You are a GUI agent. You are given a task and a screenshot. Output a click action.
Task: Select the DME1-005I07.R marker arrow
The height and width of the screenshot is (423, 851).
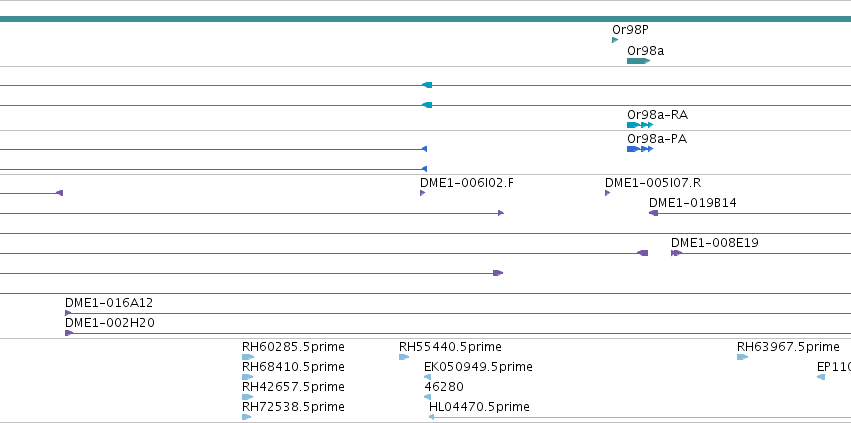pos(607,193)
